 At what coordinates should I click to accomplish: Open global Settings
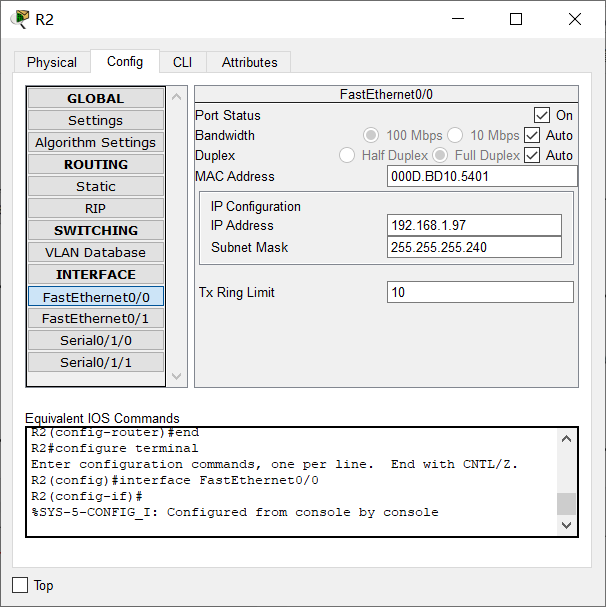96,120
